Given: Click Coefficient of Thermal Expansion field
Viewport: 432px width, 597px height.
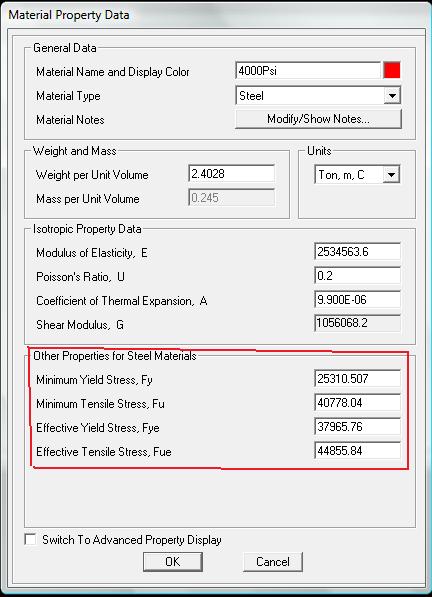Looking at the screenshot, I should (357, 300).
